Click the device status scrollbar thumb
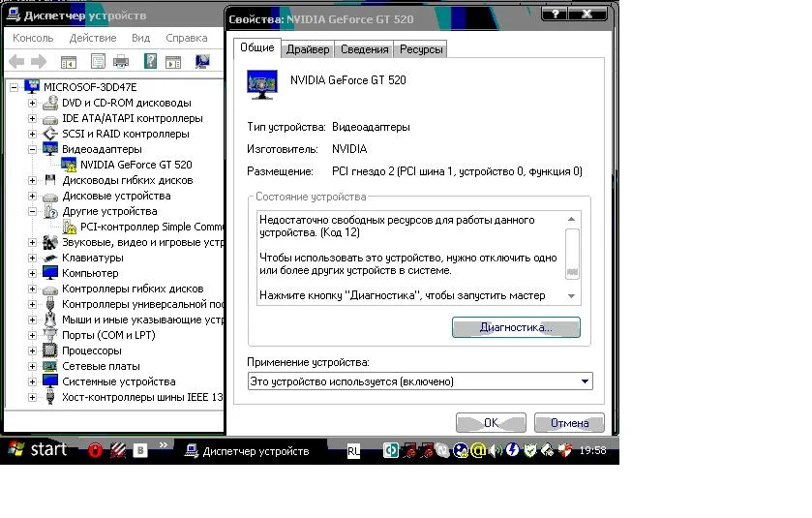 pyautogui.click(x=572, y=254)
